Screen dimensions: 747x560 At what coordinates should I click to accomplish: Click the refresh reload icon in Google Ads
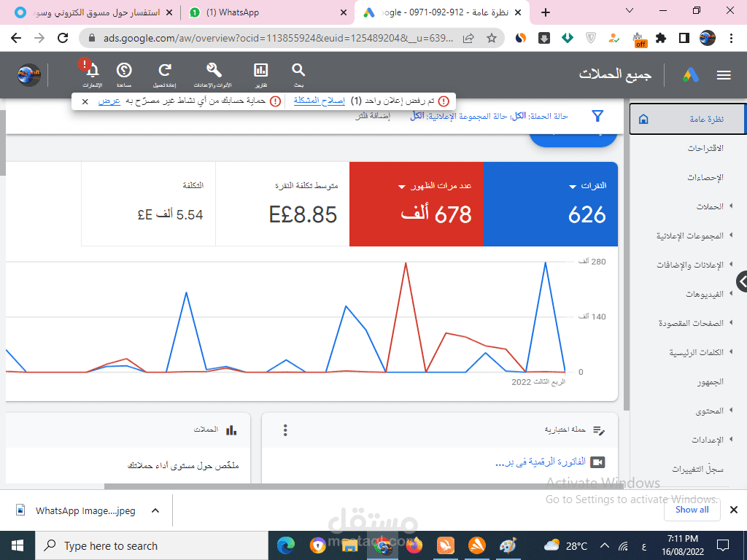(165, 71)
